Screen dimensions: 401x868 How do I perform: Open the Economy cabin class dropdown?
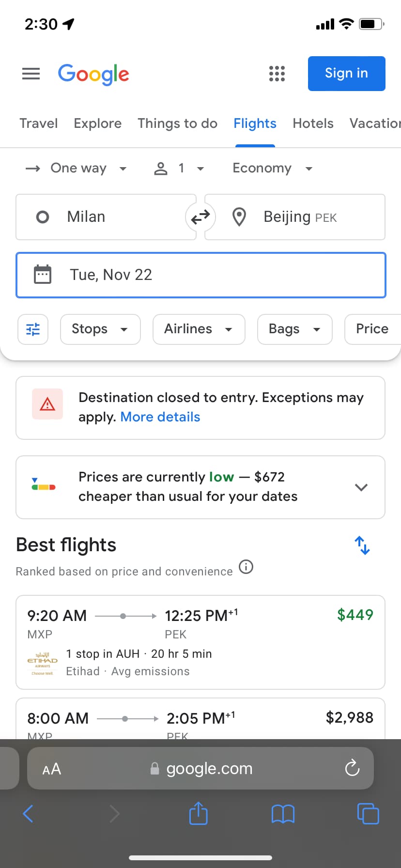(x=272, y=168)
